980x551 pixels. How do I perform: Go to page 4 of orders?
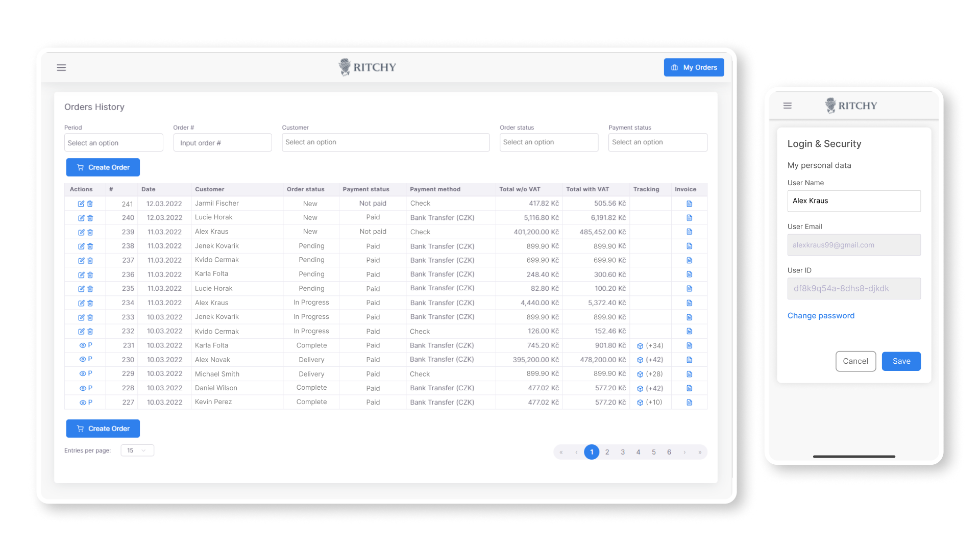[638, 452]
